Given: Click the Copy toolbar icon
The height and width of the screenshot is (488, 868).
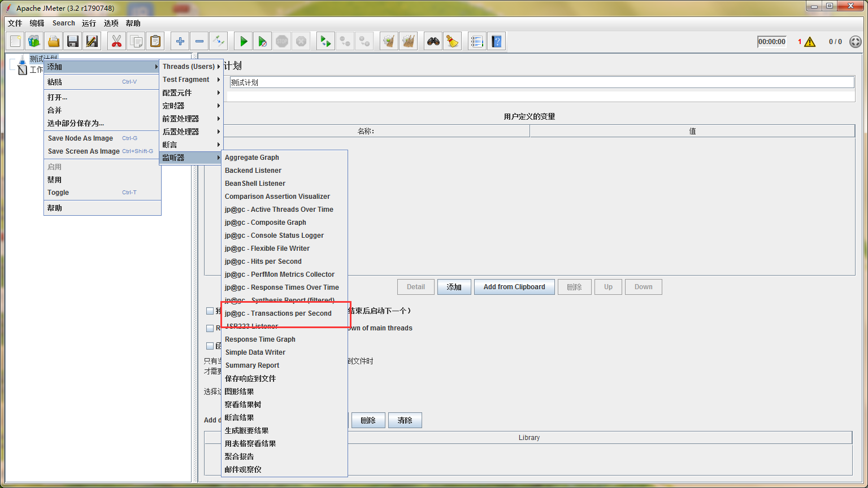Looking at the screenshot, I should 136,41.
